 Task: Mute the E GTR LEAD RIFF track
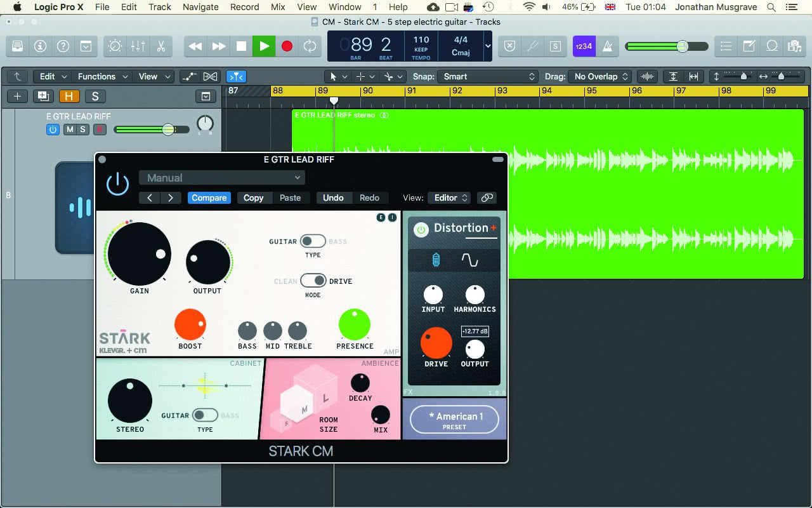tap(70, 130)
